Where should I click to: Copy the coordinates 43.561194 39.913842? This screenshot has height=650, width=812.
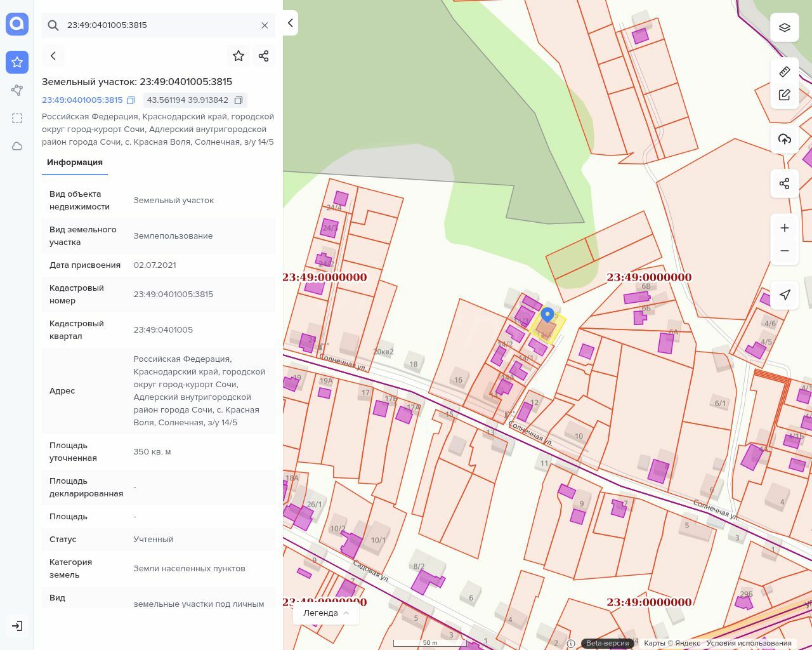coord(239,100)
